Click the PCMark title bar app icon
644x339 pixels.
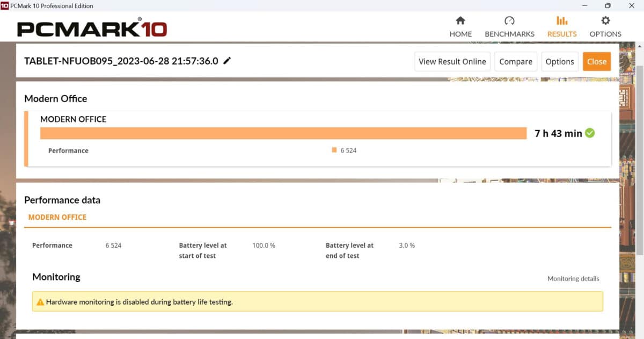coord(4,5)
